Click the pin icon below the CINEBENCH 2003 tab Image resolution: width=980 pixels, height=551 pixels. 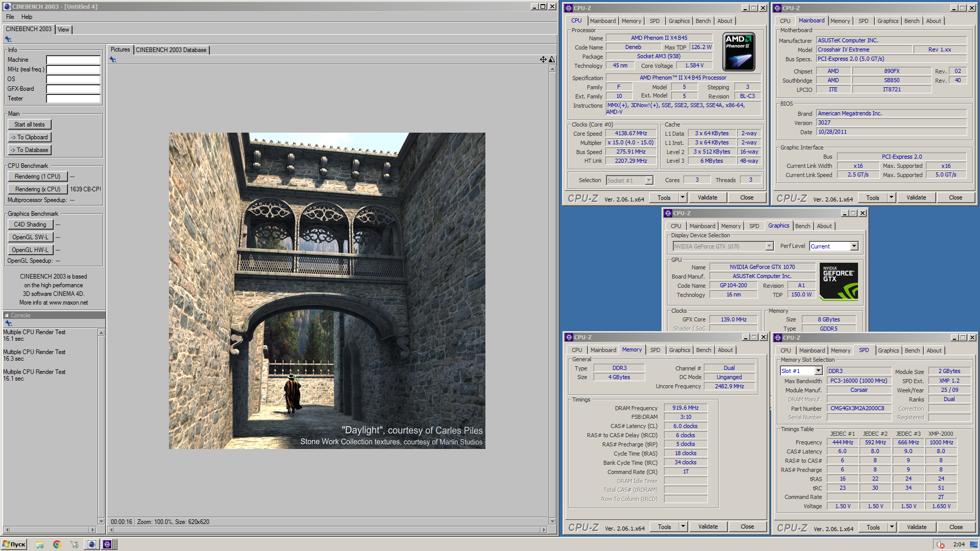(x=8, y=39)
